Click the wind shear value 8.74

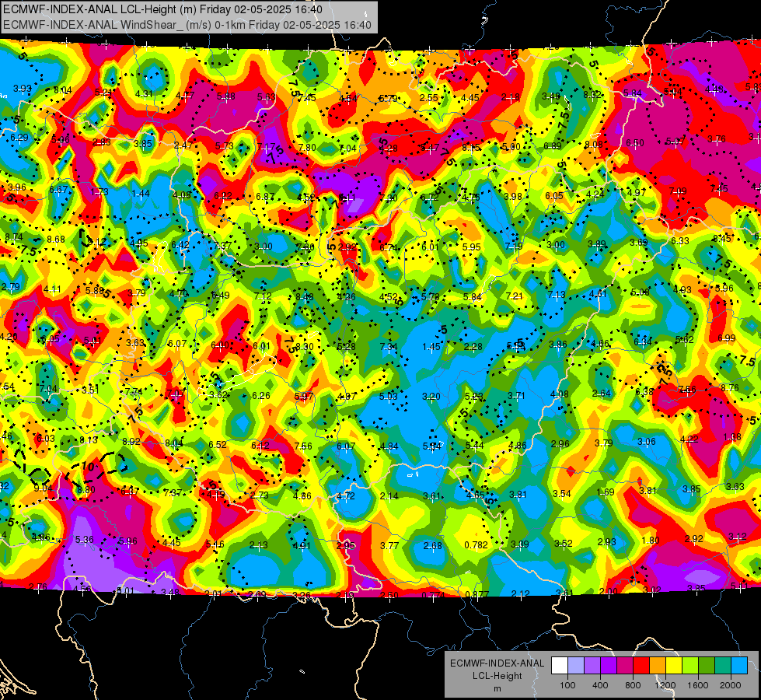coord(13,237)
